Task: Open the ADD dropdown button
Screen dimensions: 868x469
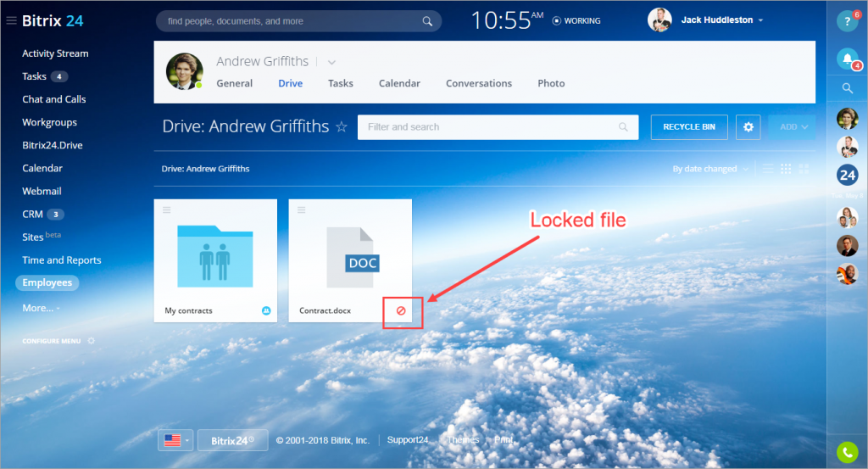Action: click(792, 127)
